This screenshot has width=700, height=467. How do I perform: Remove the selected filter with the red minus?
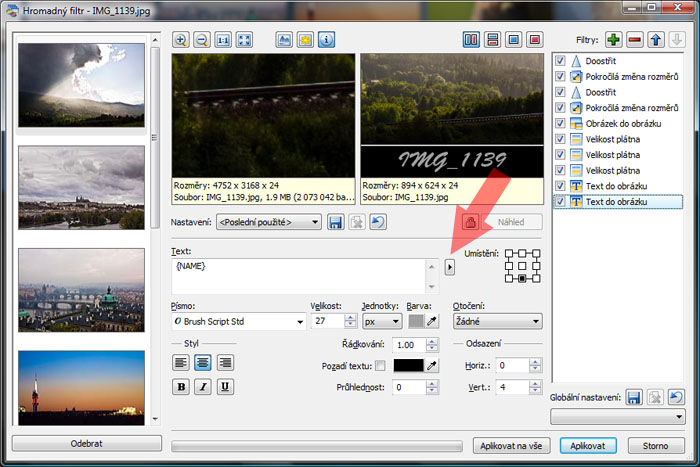pyautogui.click(x=635, y=40)
